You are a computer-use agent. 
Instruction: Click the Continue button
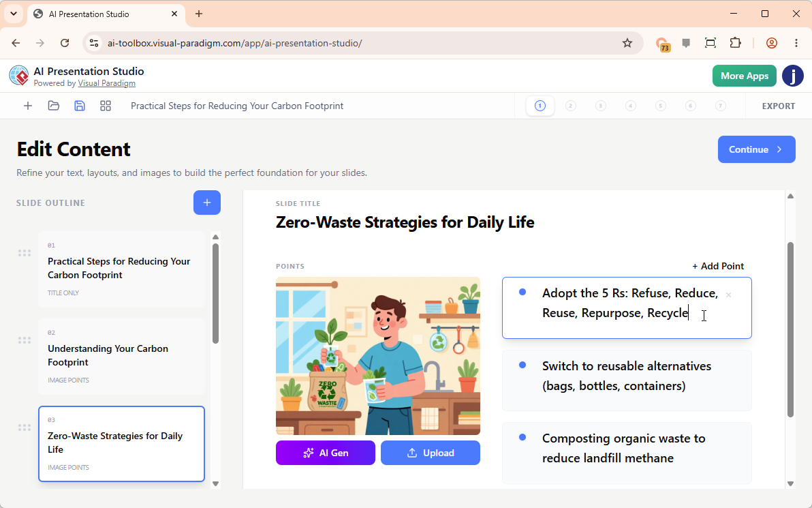[756, 149]
